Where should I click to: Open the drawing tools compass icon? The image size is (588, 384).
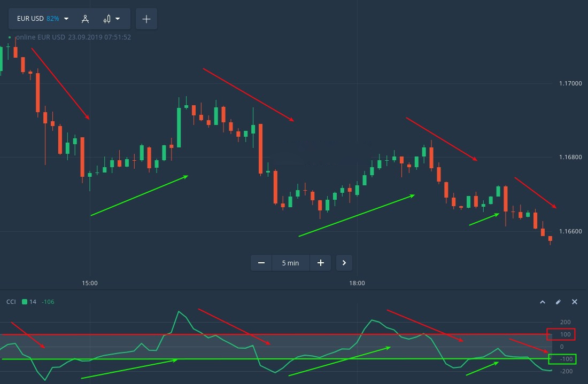coord(85,19)
